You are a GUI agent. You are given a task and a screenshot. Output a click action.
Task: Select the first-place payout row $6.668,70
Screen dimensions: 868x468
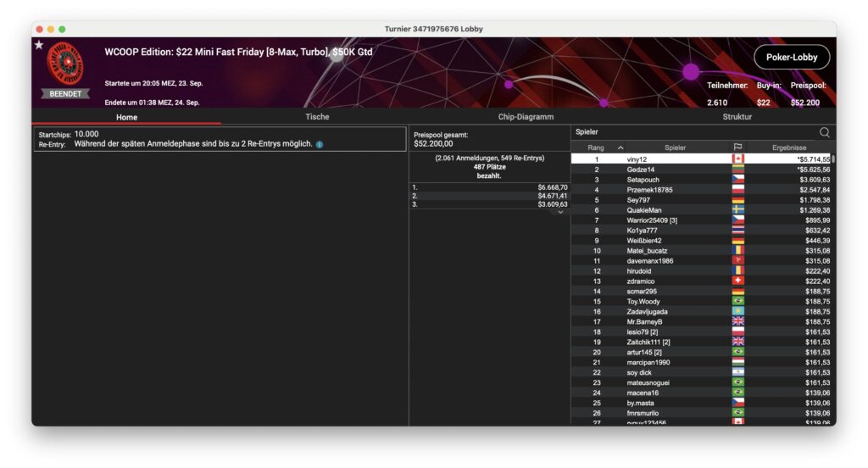tap(489, 187)
